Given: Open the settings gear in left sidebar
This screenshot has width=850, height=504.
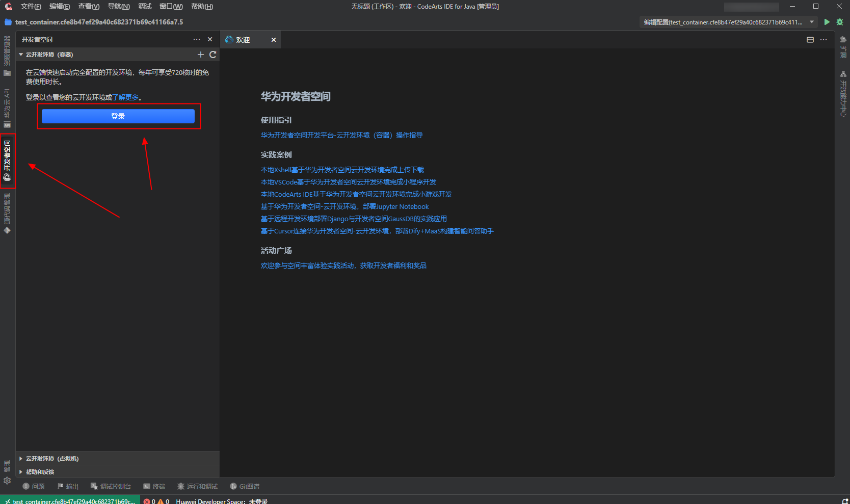Looking at the screenshot, I should pyautogui.click(x=7, y=481).
